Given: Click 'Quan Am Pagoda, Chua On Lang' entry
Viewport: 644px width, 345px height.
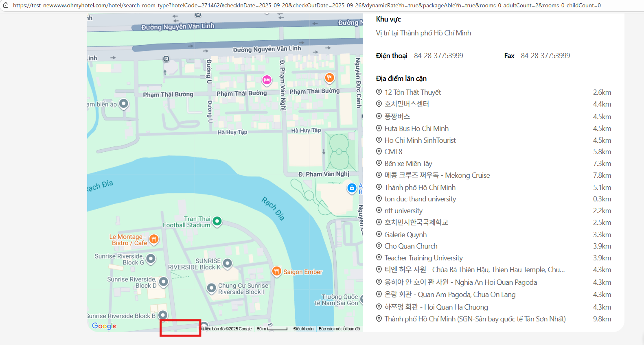Looking at the screenshot, I should (450, 295).
